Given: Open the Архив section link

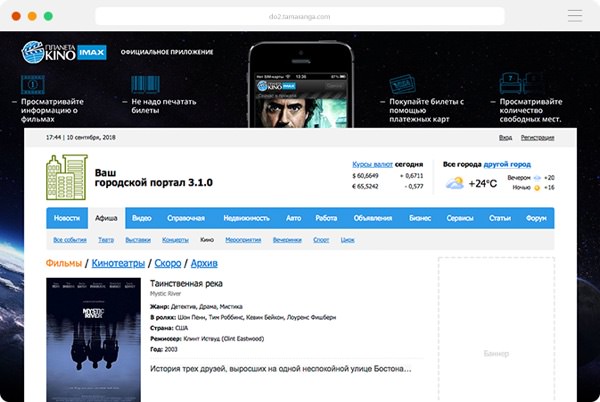Looking at the screenshot, I should [204, 263].
